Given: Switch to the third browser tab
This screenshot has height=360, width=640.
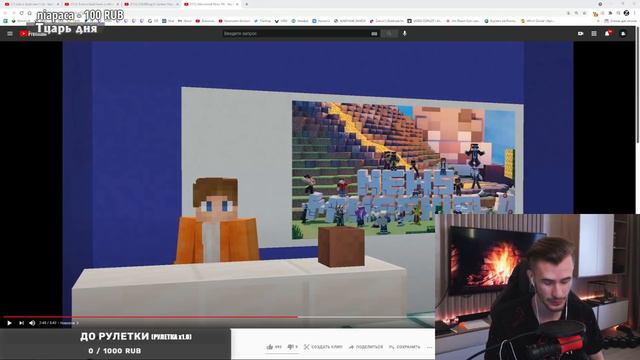Looking at the screenshot, I should [x=151, y=4].
